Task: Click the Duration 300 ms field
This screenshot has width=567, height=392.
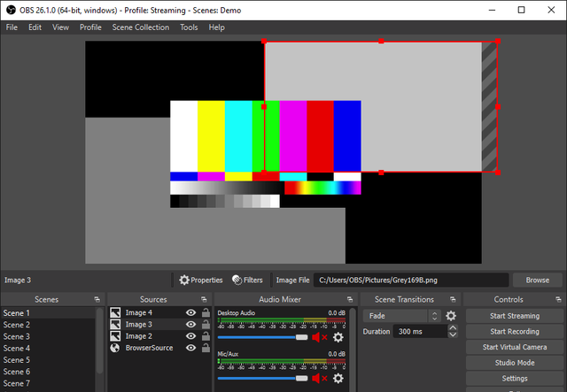Action: 420,331
